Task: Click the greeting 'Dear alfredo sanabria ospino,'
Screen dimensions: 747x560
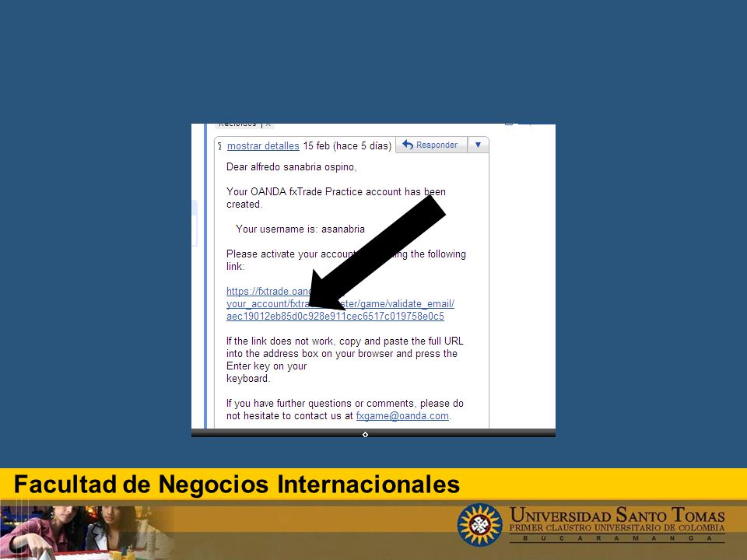Action: tap(292, 167)
